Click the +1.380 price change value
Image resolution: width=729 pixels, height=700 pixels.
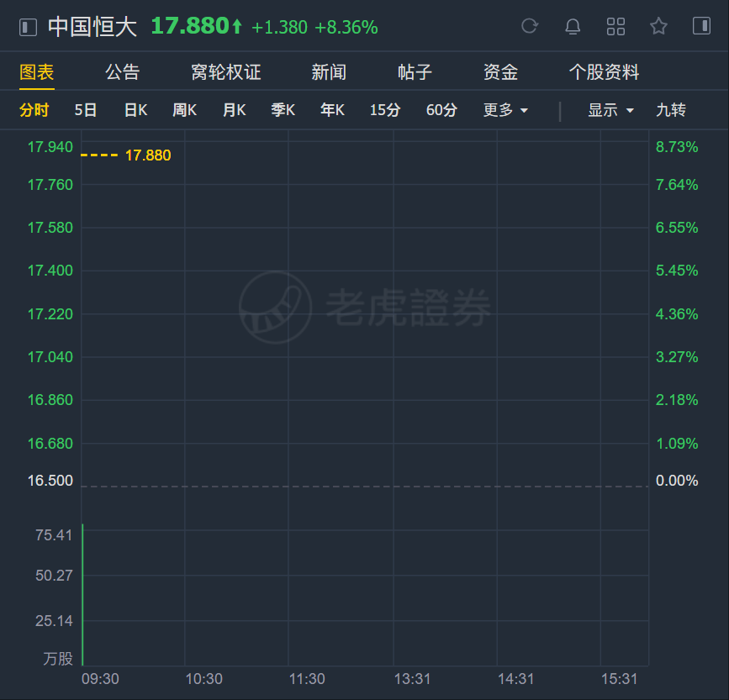(279, 28)
